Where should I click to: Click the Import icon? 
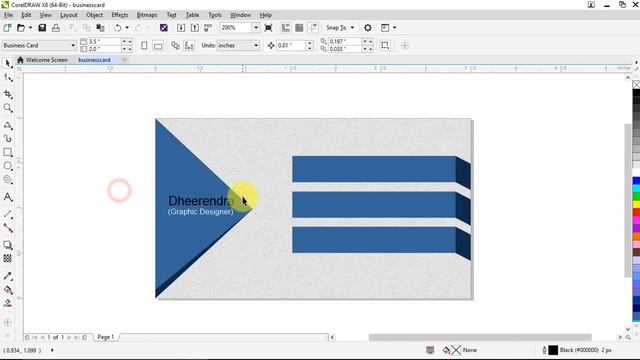[x=181, y=28]
